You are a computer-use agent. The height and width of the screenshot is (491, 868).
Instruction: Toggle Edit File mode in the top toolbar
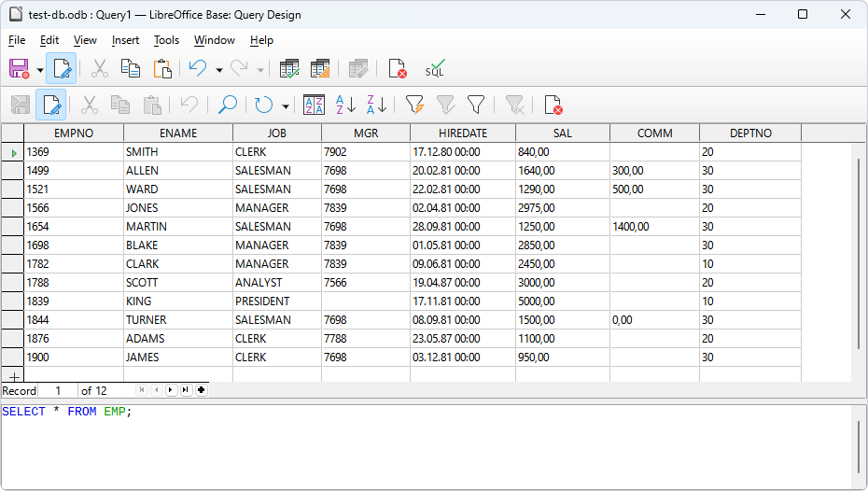(x=62, y=68)
